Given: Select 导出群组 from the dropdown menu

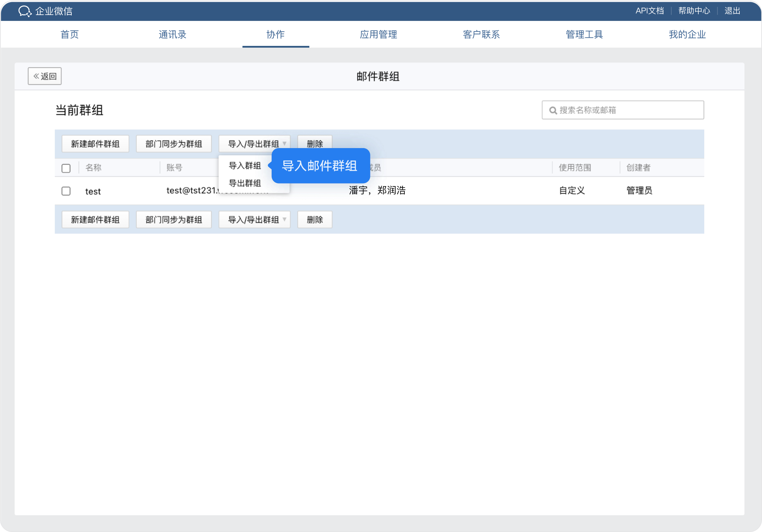Looking at the screenshot, I should coord(245,183).
